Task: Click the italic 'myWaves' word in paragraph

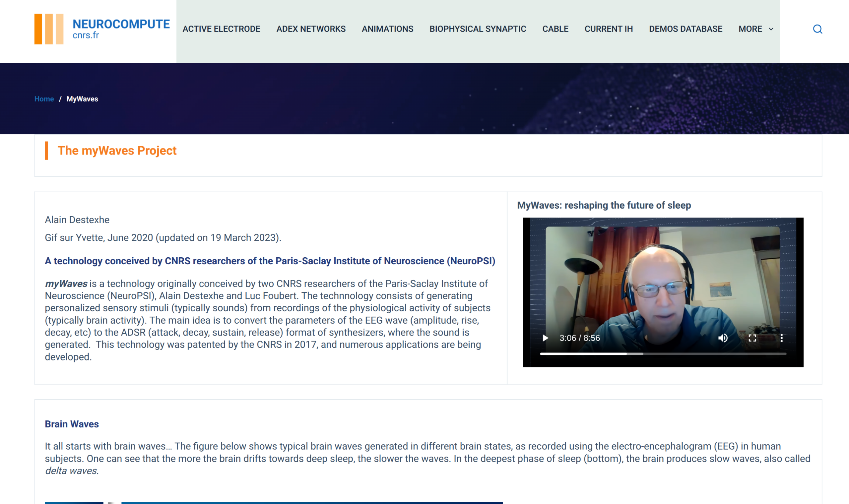Action: [x=66, y=283]
